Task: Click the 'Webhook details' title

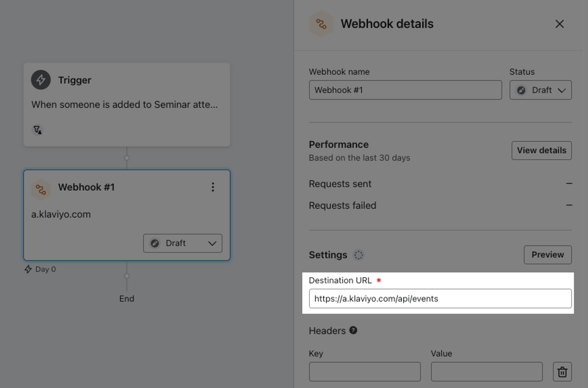Action: (x=387, y=24)
